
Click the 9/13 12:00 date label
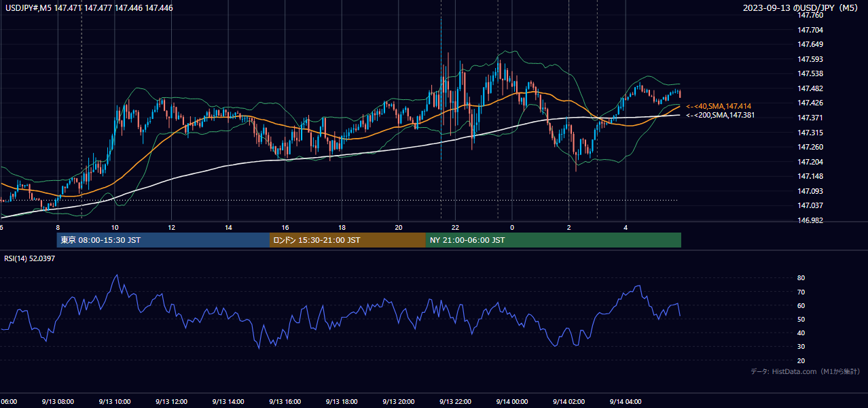tap(171, 402)
